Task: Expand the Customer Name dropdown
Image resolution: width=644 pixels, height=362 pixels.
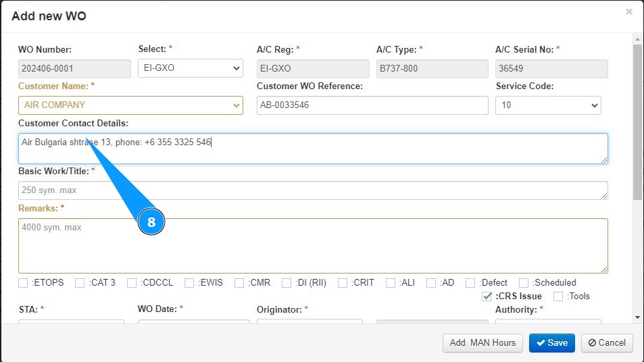Action: [130, 105]
